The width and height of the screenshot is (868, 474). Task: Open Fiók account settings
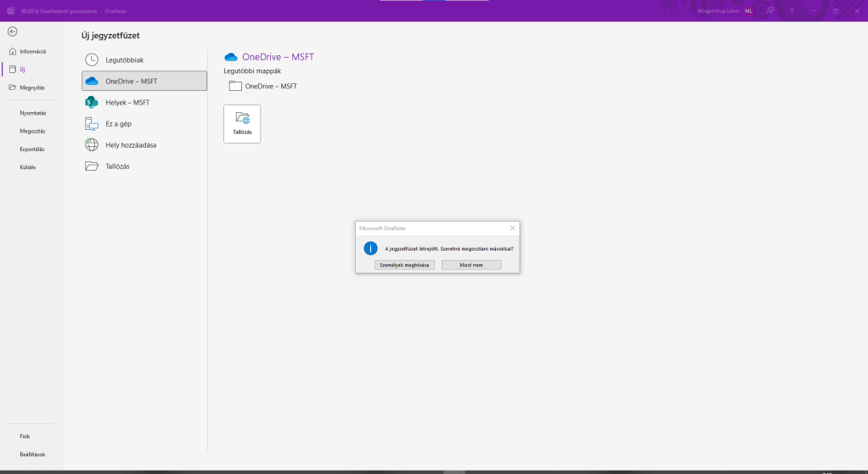pyautogui.click(x=25, y=436)
